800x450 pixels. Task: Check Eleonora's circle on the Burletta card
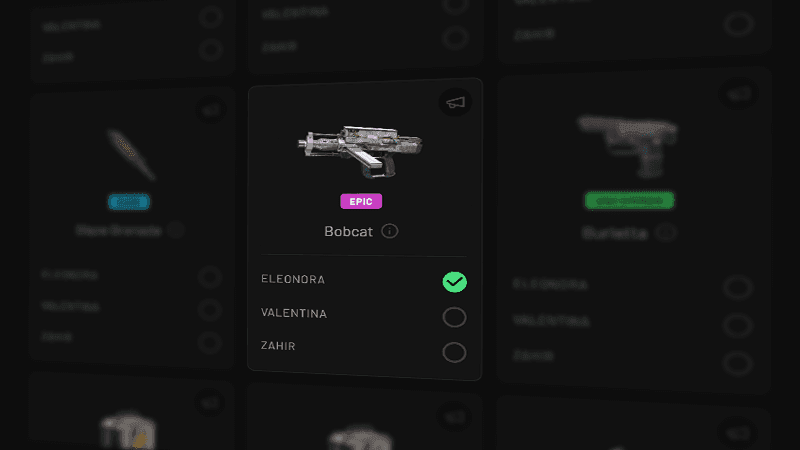click(x=738, y=287)
